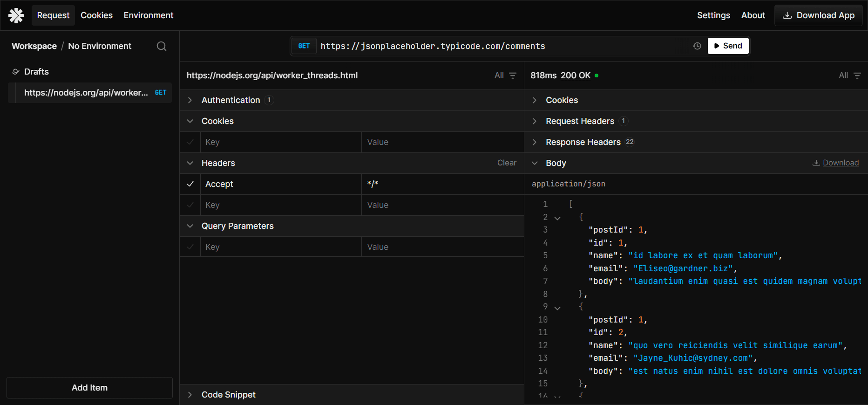Open the Environment tab
Screen dimensions: 868x405
click(x=148, y=15)
